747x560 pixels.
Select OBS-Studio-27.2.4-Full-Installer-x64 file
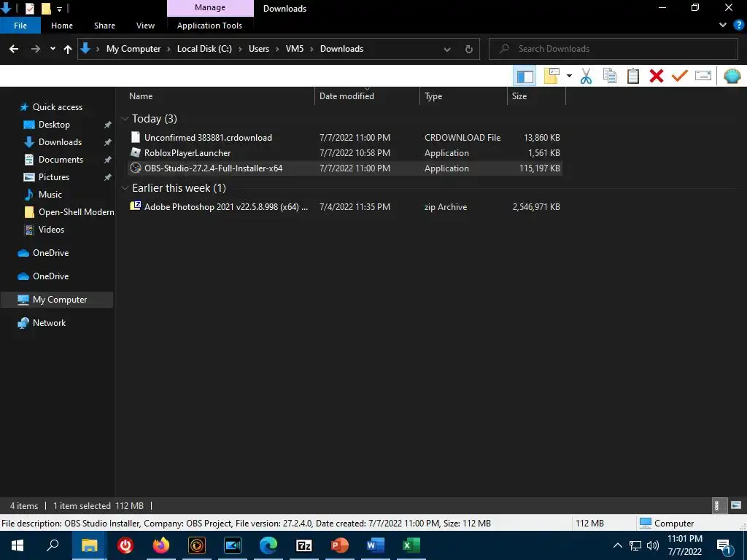click(x=345, y=168)
